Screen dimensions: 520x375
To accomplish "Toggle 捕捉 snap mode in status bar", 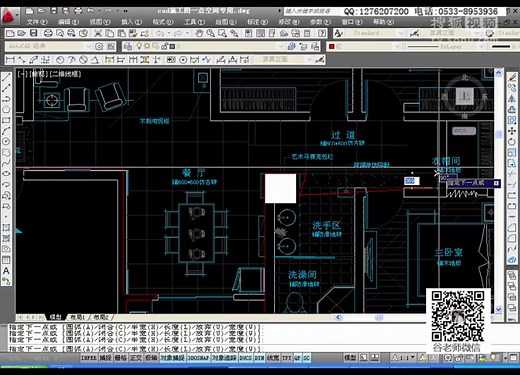I will coord(105,358).
